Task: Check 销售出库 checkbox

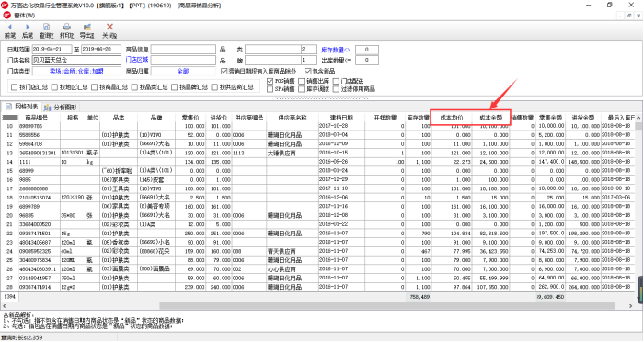Action: point(302,81)
